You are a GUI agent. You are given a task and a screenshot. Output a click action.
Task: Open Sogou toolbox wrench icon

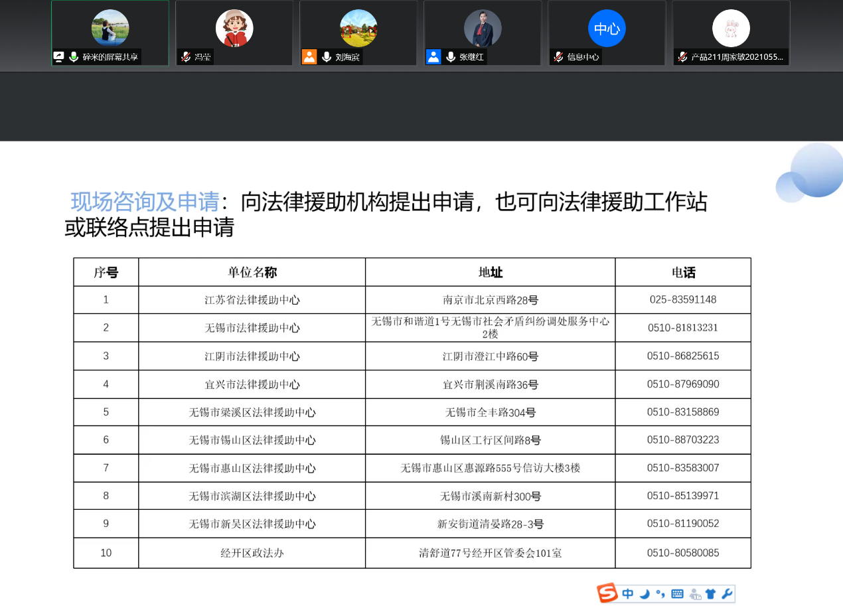727,593
